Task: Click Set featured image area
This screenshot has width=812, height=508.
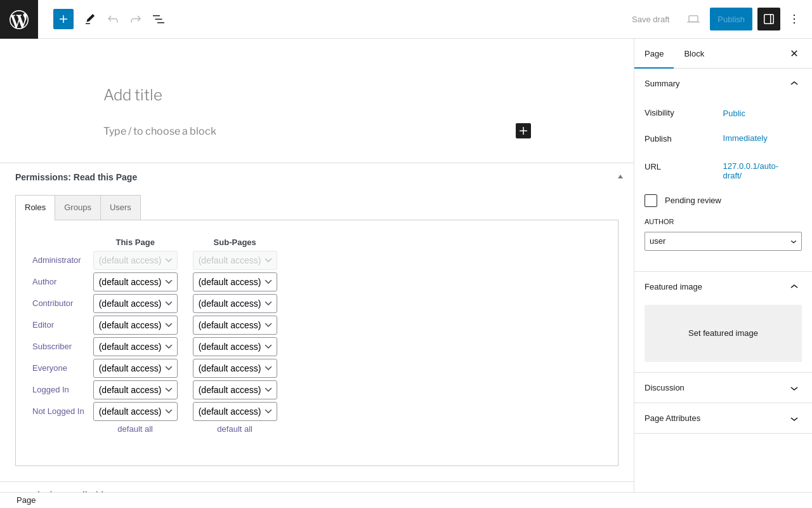Action: click(723, 333)
